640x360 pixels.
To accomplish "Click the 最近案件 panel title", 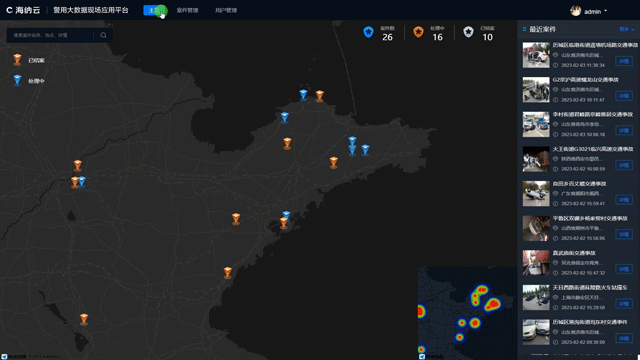I will (542, 29).
